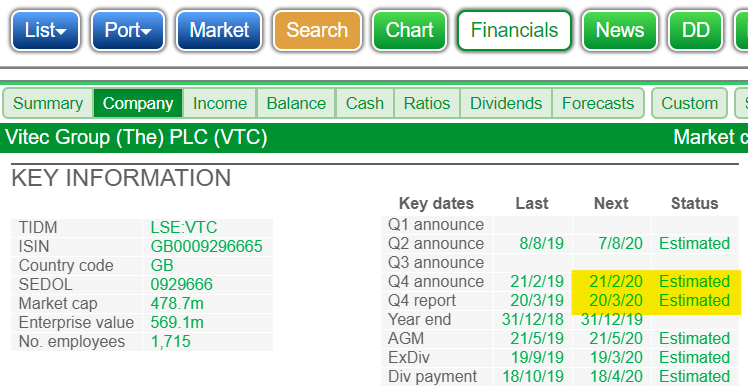
Task: Click Estimated status in Q2 announce row
Action: [694, 244]
